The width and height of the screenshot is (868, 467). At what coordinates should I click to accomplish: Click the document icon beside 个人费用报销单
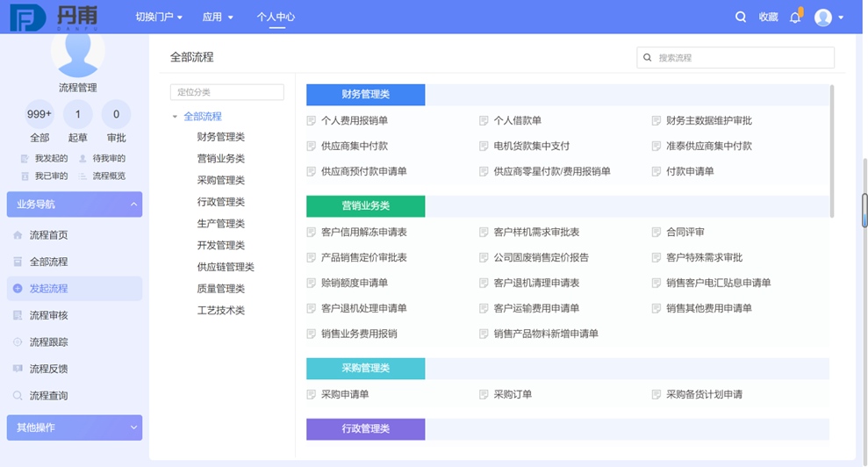point(311,121)
